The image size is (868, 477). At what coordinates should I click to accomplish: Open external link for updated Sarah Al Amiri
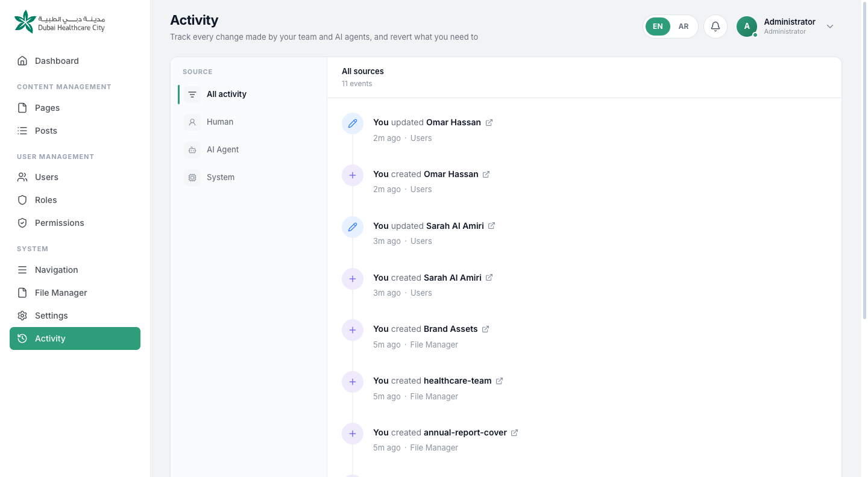(x=492, y=226)
